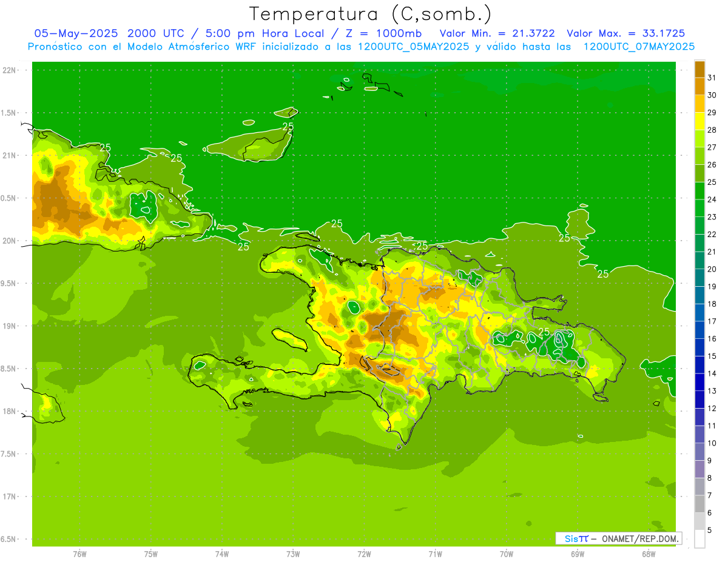
Task: Click the Valor Min. = 21.3722 value
Action: pyautogui.click(x=497, y=33)
